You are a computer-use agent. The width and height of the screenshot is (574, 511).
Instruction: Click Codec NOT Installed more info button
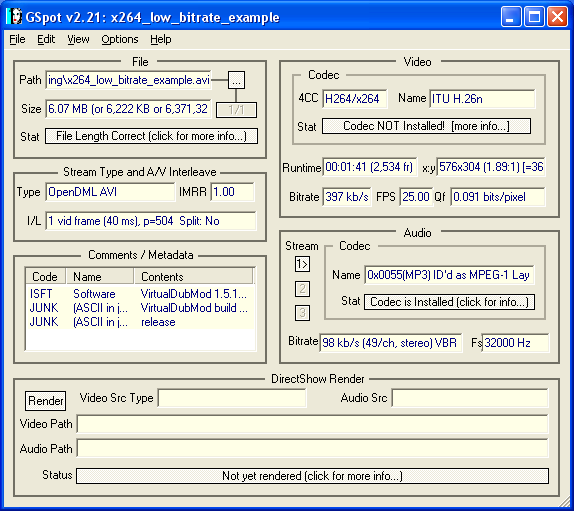pos(426,126)
